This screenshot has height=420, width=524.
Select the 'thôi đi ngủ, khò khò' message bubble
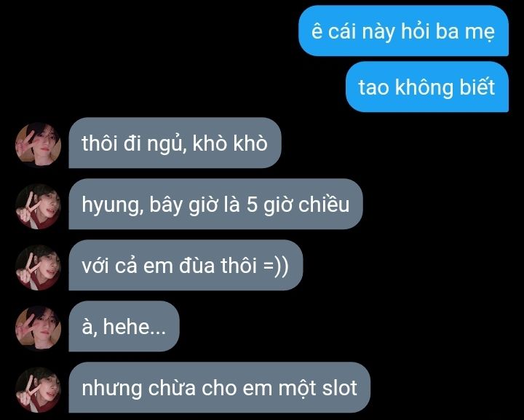[175, 143]
